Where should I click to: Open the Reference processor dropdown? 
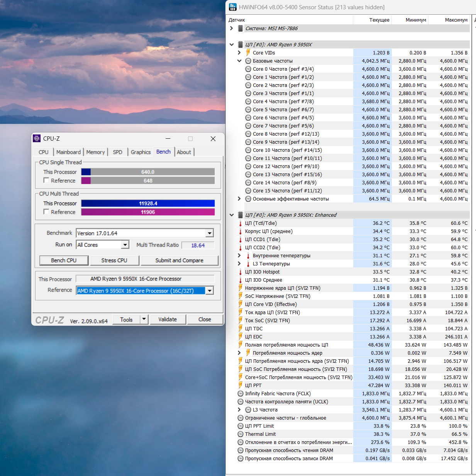tap(210, 291)
